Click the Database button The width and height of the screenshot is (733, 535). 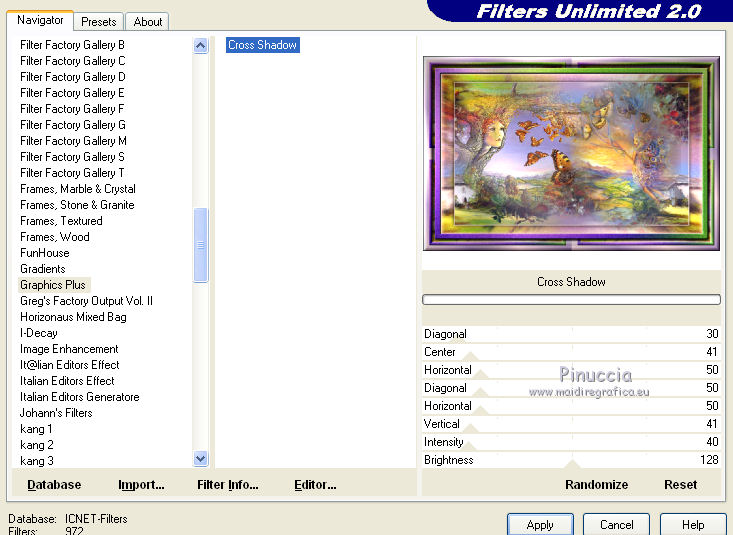click(54, 485)
